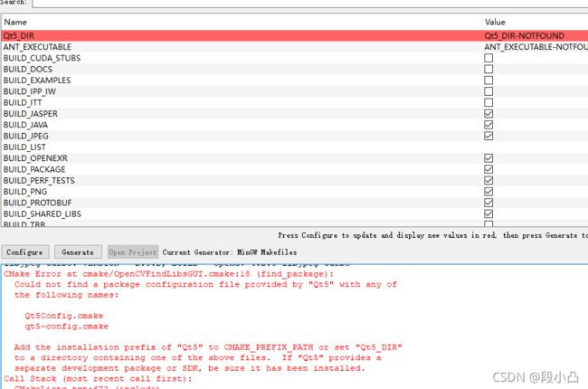Click the Call Stack line in output
Image resolution: width=588 pixels, height=389 pixels.
click(98, 378)
